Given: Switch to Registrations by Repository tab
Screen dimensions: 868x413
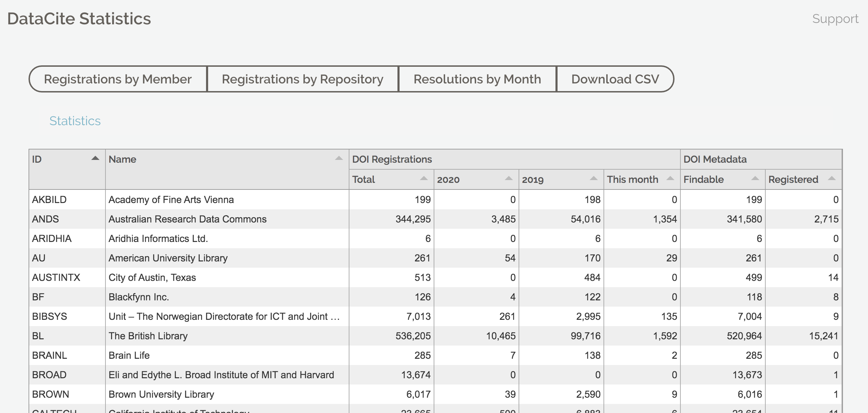Looking at the screenshot, I should click(x=303, y=79).
